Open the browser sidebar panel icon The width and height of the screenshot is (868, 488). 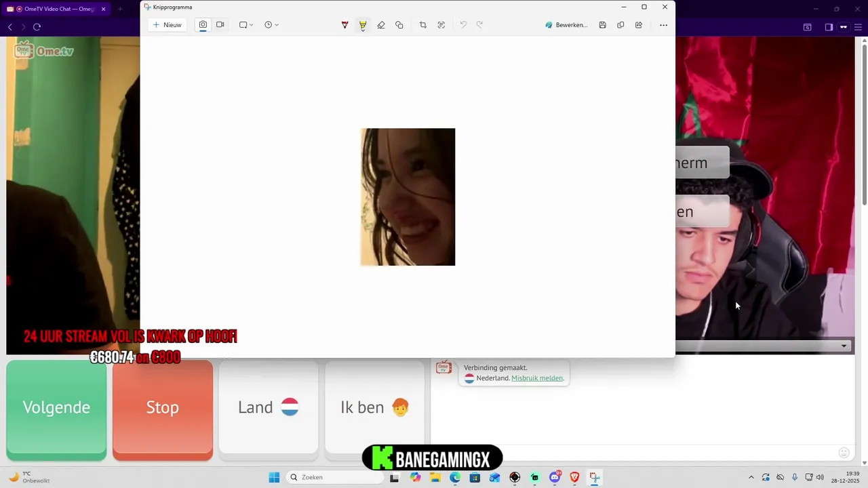coord(829,27)
